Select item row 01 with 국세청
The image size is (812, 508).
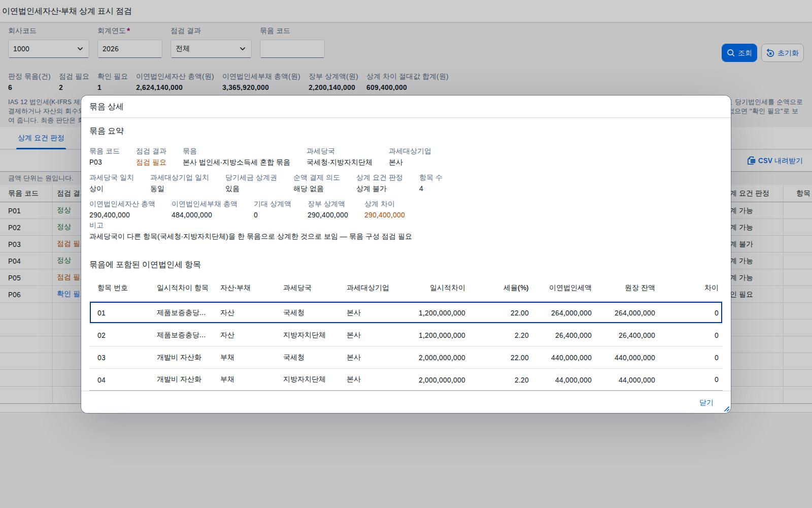pyautogui.click(x=405, y=312)
